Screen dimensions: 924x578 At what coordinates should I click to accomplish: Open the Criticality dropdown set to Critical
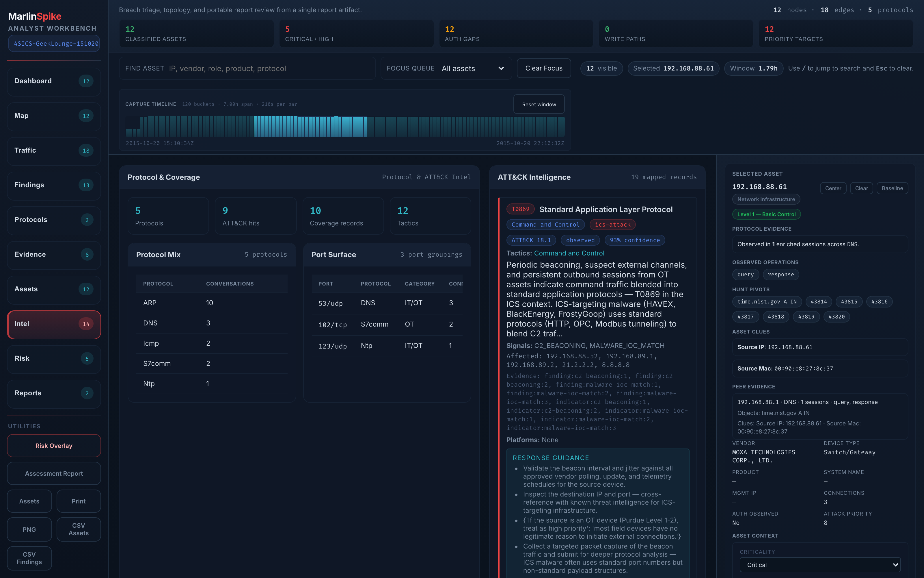pyautogui.click(x=820, y=565)
